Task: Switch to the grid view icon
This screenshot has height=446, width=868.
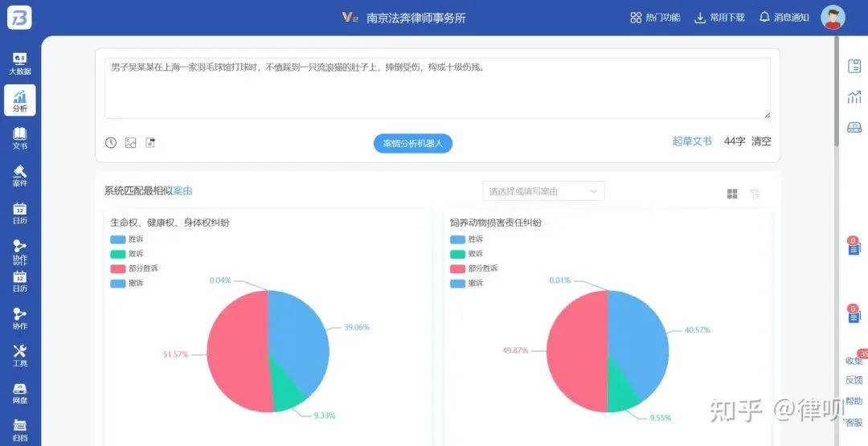Action: [x=732, y=194]
